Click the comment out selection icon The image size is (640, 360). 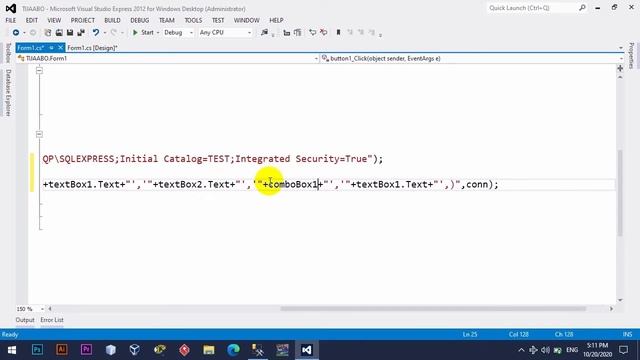point(313,32)
